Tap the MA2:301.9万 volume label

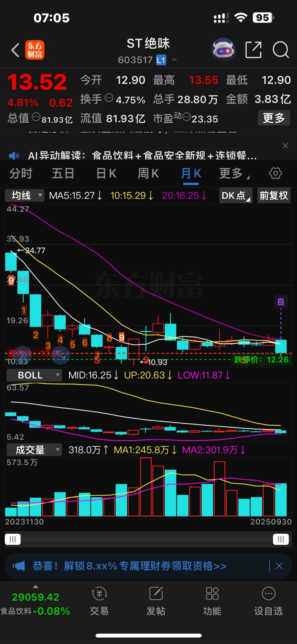coord(214,450)
